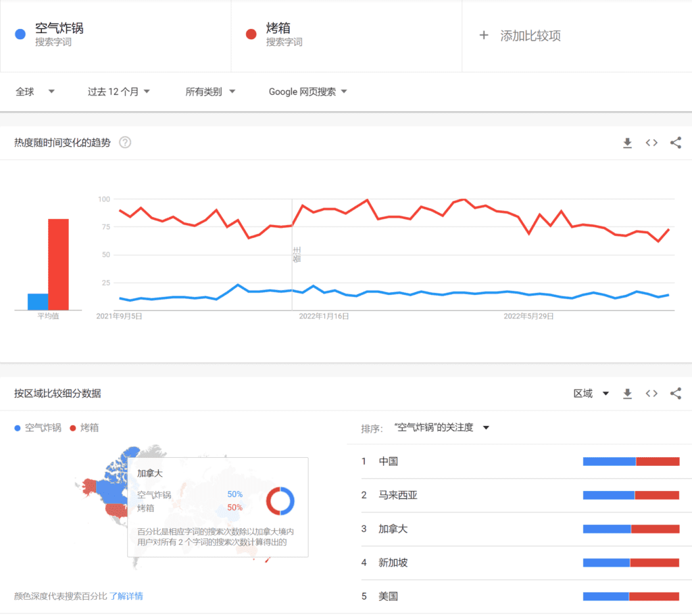Image resolution: width=692 pixels, height=616 pixels.
Task: Share the regional breakdown section
Action: point(675,394)
